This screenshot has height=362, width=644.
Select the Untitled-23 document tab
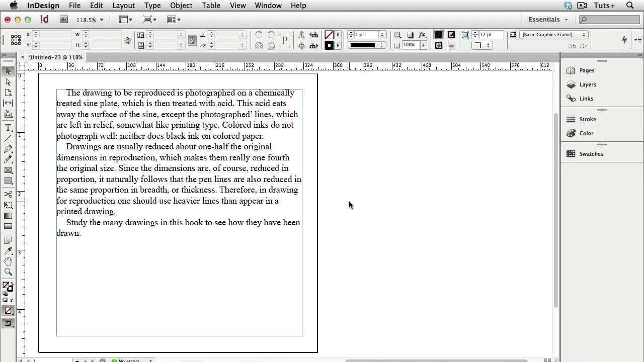click(55, 57)
